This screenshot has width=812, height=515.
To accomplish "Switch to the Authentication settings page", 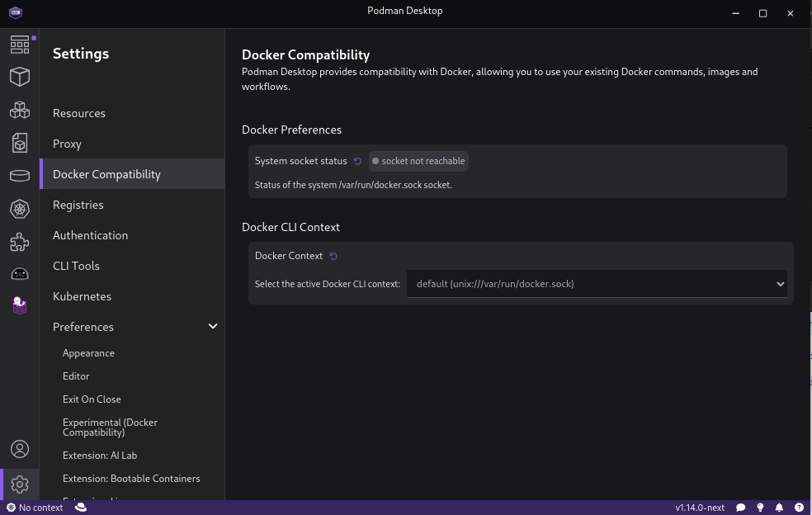I will (91, 235).
